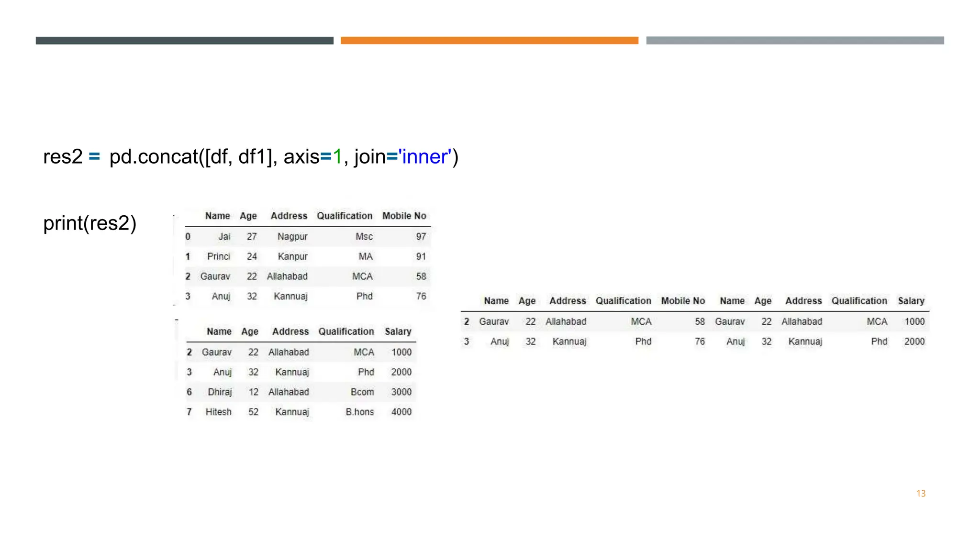980x551 pixels.
Task: Click 'Salary' header in result table
Action: (911, 301)
